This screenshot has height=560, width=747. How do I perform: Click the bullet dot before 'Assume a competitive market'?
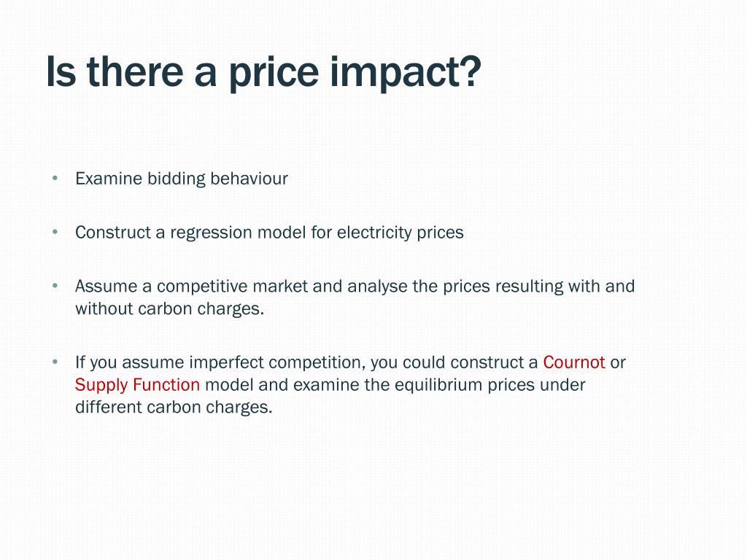pyautogui.click(x=55, y=286)
